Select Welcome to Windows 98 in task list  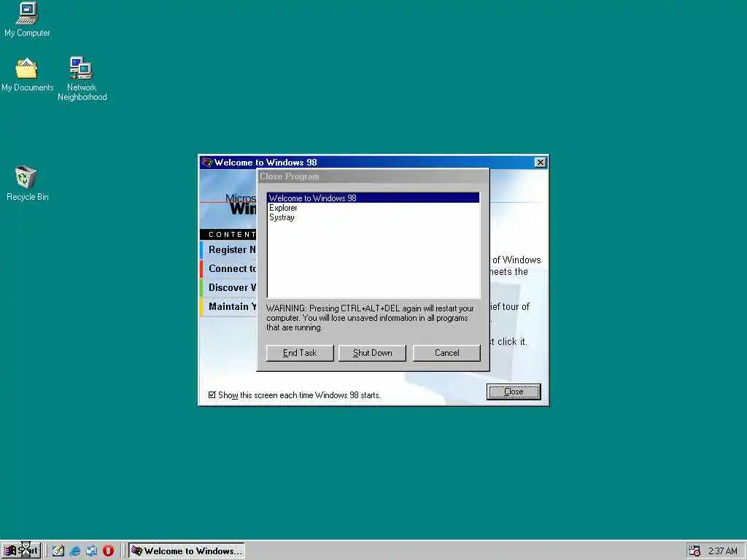tap(373, 198)
